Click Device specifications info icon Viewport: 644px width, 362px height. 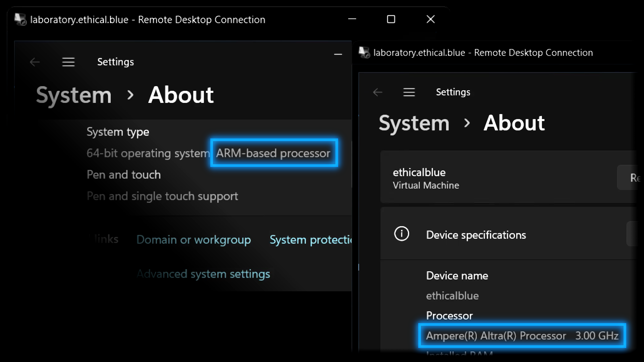tap(401, 234)
